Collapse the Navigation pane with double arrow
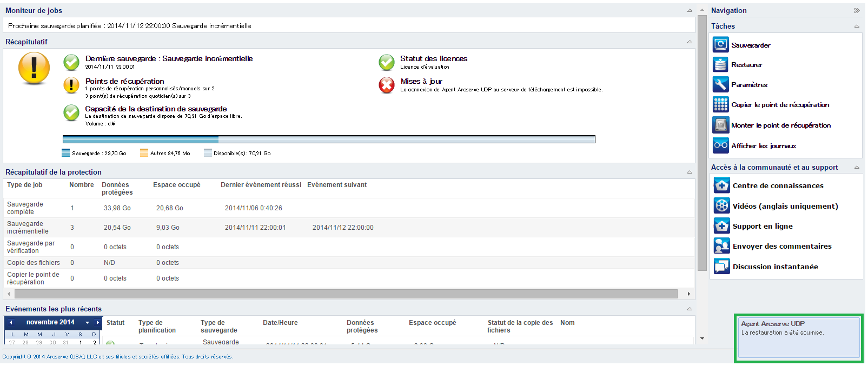This screenshot has height=366, width=868. pyautogui.click(x=857, y=10)
